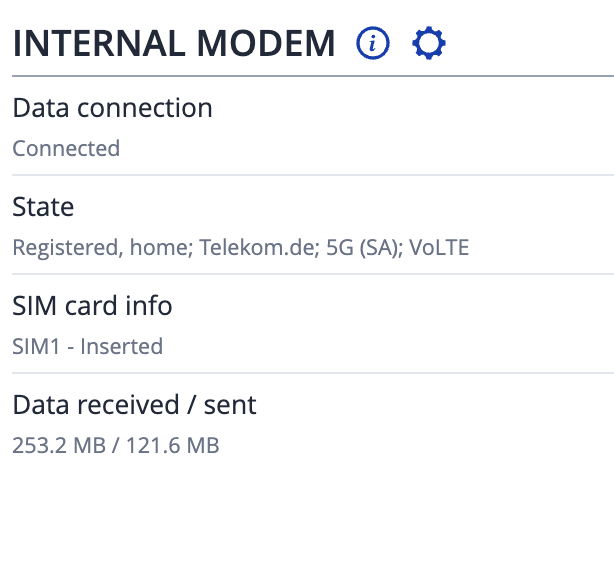The width and height of the screenshot is (614, 578).
Task: Click the word received in the label
Action: click(x=130, y=405)
